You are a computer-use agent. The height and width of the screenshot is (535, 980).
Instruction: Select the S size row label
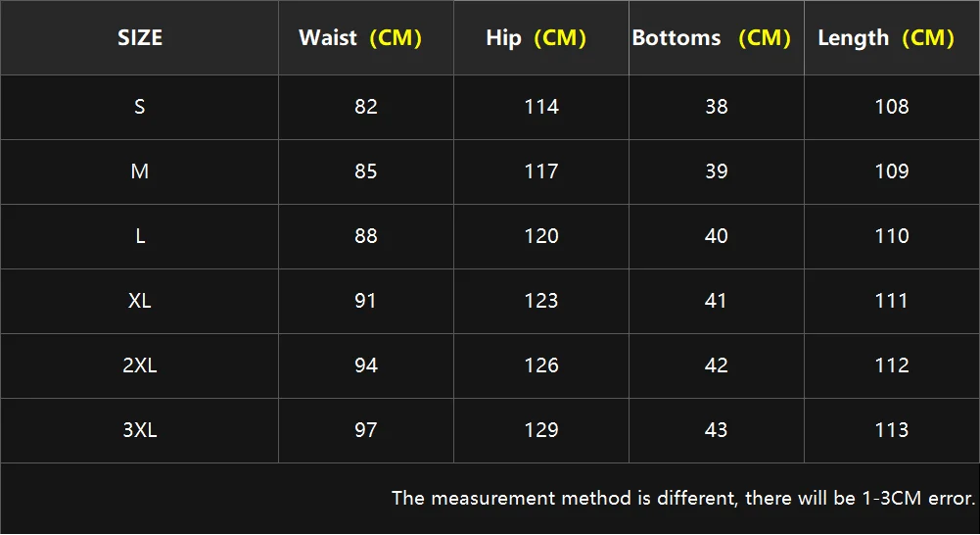point(140,107)
